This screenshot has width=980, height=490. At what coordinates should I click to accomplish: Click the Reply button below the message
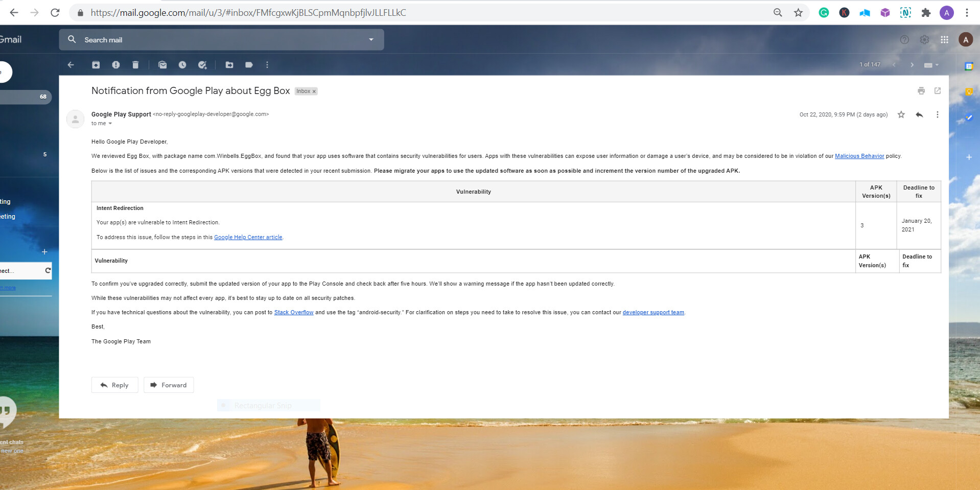coord(115,385)
